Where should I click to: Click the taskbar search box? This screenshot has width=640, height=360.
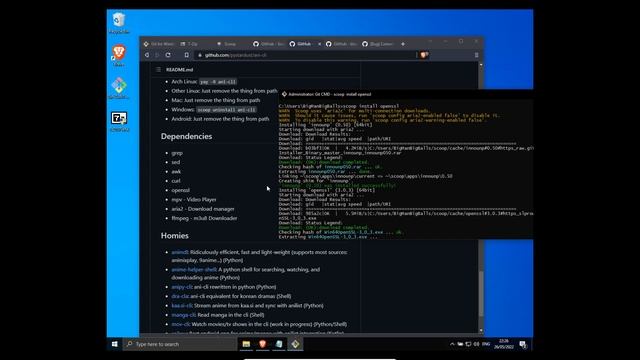pos(180,344)
